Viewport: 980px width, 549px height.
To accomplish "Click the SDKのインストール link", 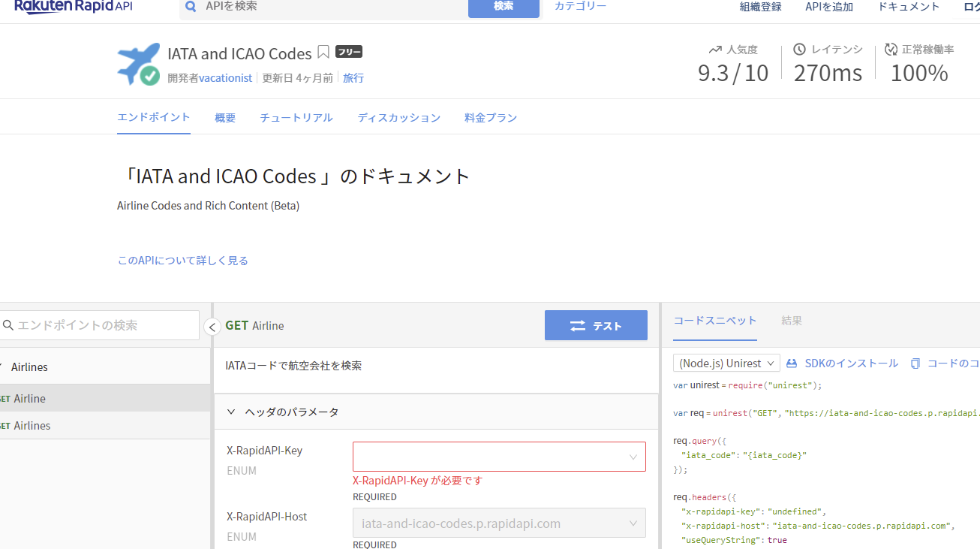I will tap(852, 363).
